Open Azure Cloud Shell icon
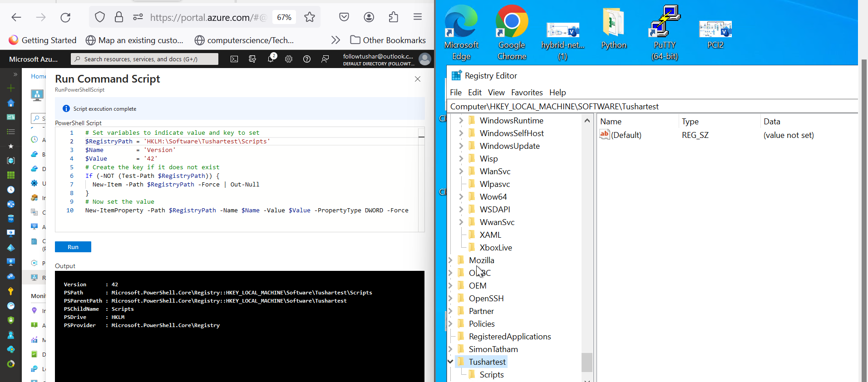868x382 pixels. click(x=234, y=59)
